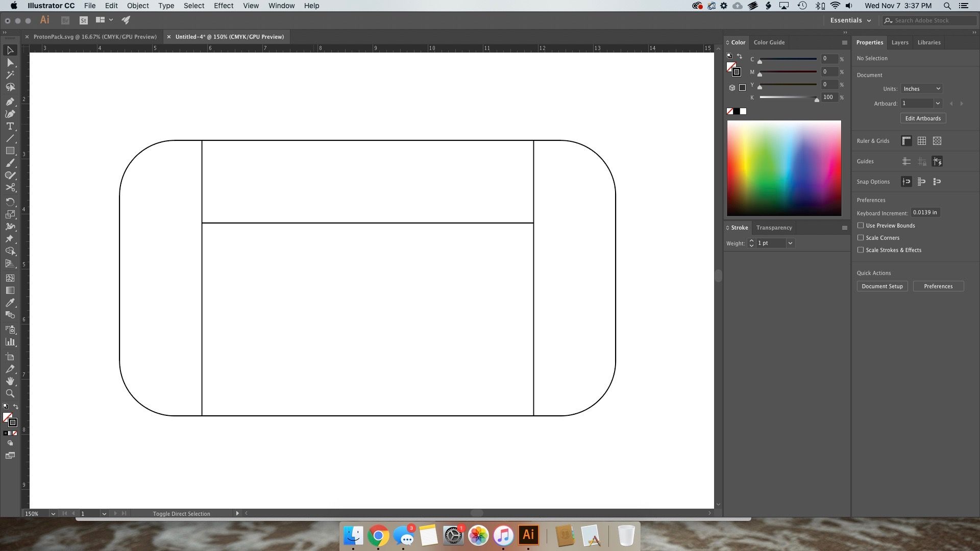Screen dimensions: 980x551
Task: Open the stroke Weight dropdown
Action: pyautogui.click(x=790, y=243)
